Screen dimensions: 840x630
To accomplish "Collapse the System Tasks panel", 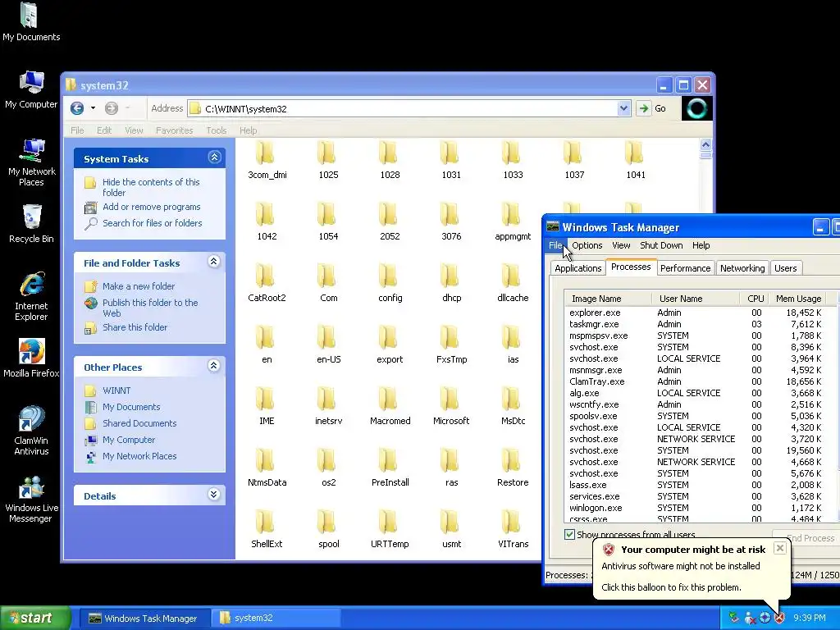I will tap(214, 157).
